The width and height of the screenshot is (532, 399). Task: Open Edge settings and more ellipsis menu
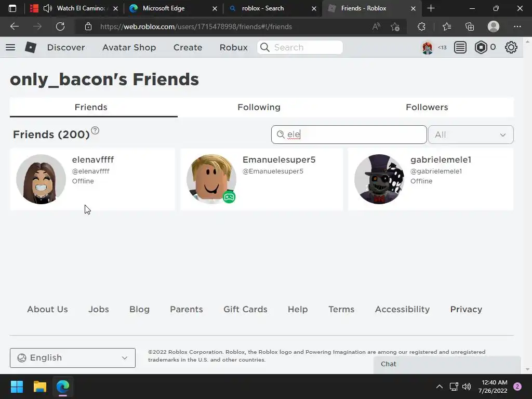tap(517, 26)
